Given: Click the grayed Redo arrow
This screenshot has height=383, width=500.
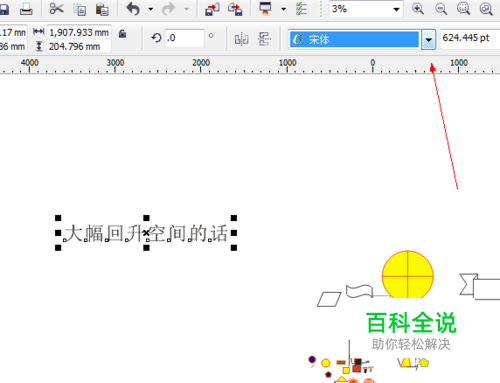Looking at the screenshot, I should pos(168,9).
